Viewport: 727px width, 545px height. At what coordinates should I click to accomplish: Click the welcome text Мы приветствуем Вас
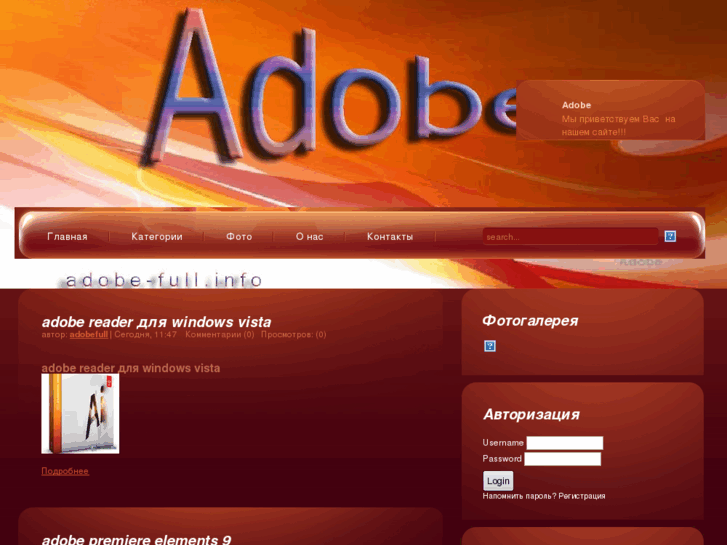click(610, 119)
